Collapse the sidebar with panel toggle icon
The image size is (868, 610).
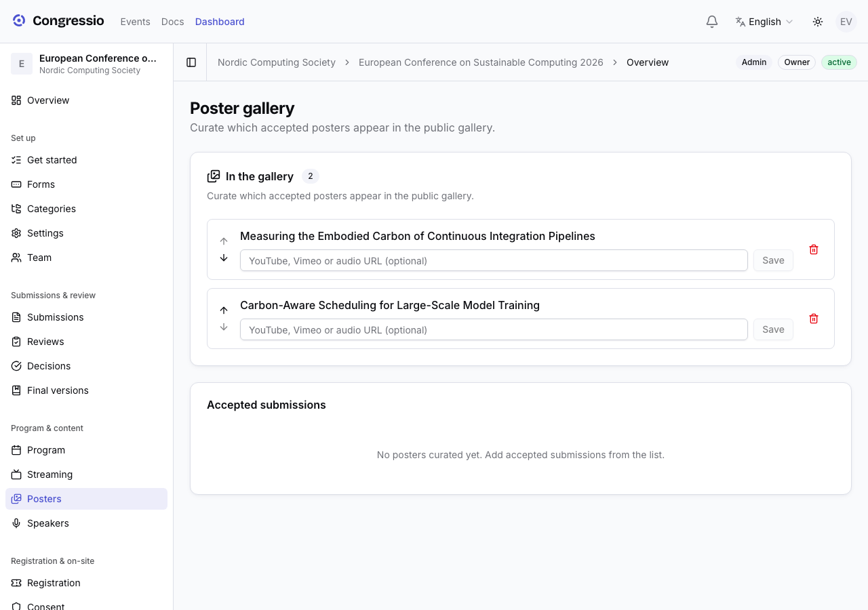click(191, 62)
